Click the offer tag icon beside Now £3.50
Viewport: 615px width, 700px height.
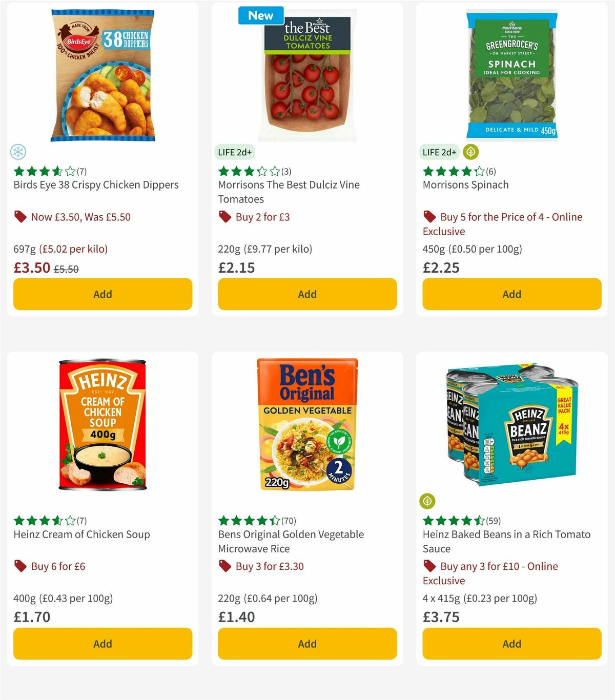20,217
